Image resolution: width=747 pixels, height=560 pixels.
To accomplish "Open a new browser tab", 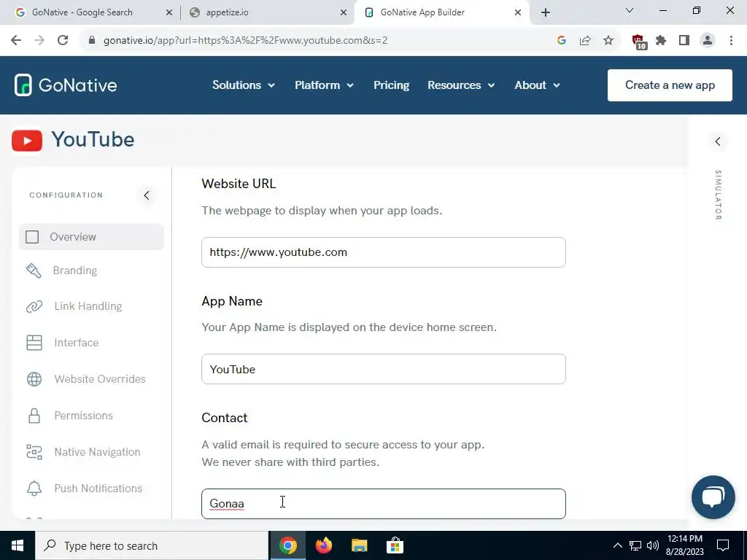I will 546,12.
